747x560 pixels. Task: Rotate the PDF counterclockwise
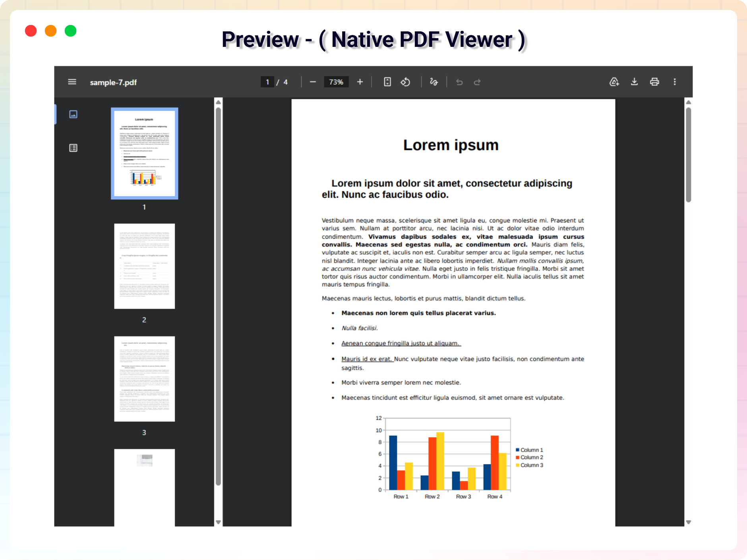pos(406,82)
